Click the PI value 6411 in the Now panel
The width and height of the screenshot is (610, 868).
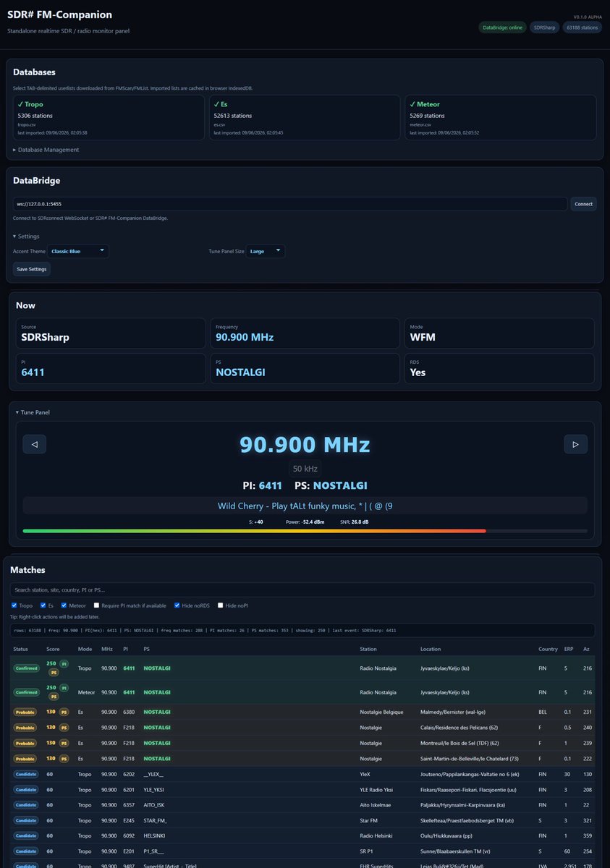(32, 373)
